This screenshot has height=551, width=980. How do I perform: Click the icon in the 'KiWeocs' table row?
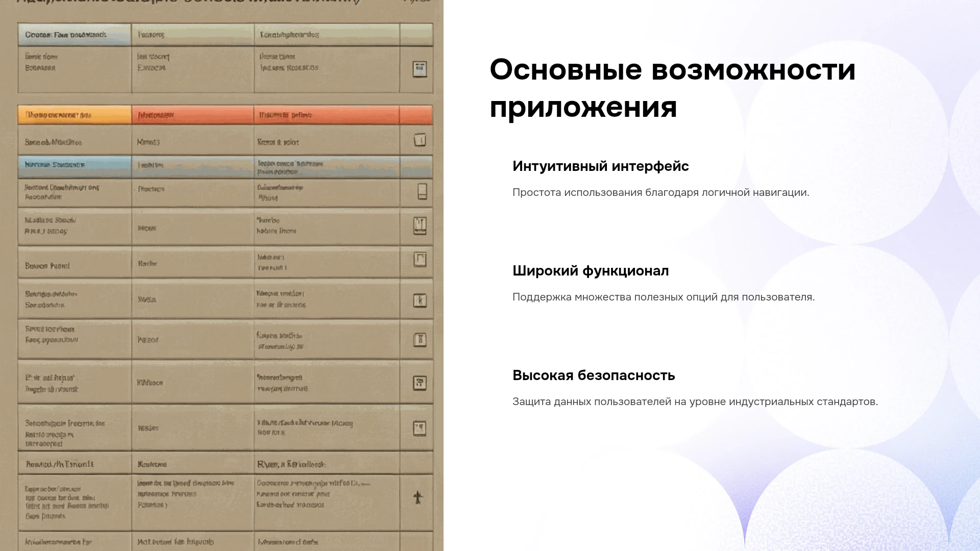420,383
